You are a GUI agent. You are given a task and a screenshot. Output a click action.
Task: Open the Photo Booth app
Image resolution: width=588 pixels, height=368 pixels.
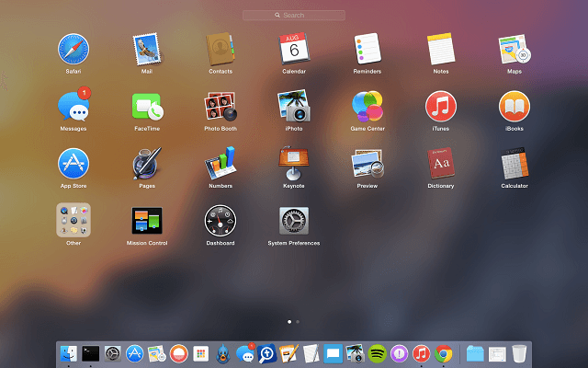point(220,107)
